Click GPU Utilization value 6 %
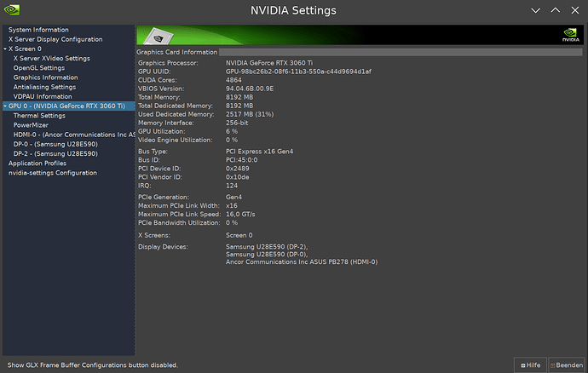The height and width of the screenshot is (373, 588). (232, 132)
